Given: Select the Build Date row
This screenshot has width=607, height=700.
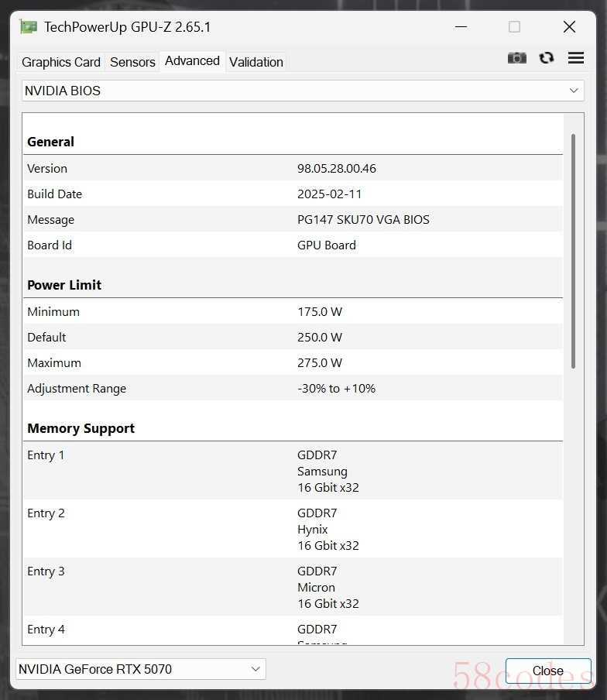Looking at the screenshot, I should pyautogui.click(x=293, y=194).
